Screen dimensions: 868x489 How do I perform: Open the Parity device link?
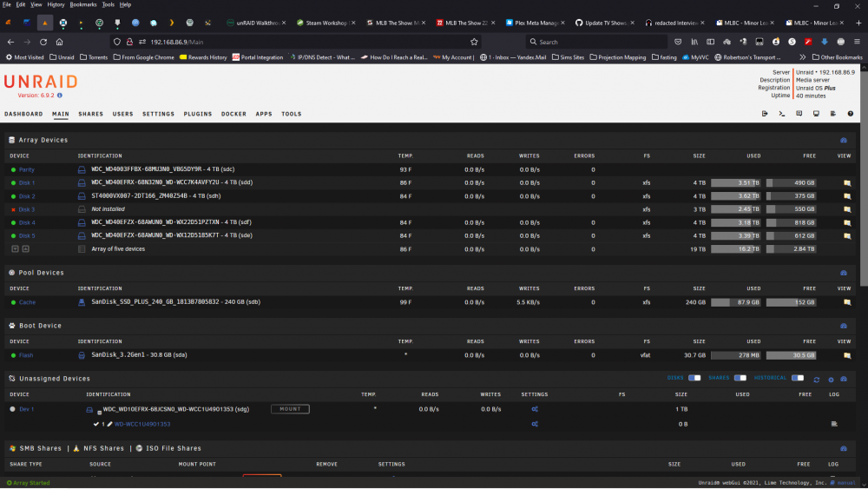[27, 170]
